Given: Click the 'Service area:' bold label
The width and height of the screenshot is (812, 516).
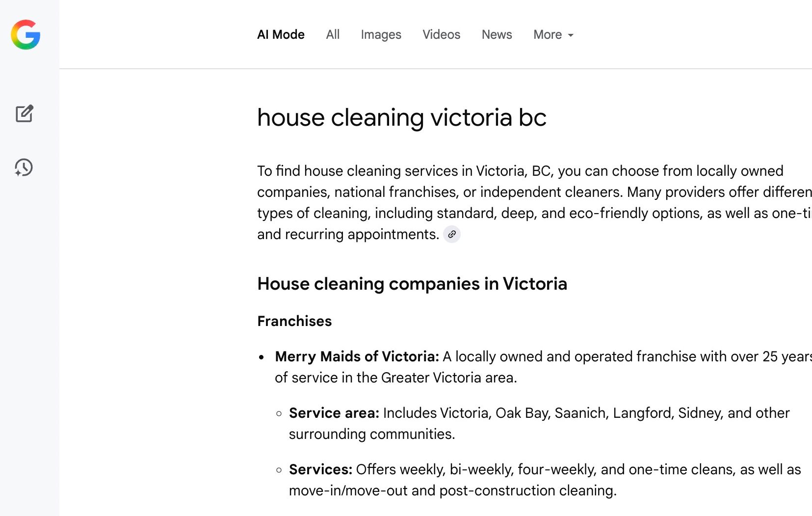Looking at the screenshot, I should click(334, 413).
